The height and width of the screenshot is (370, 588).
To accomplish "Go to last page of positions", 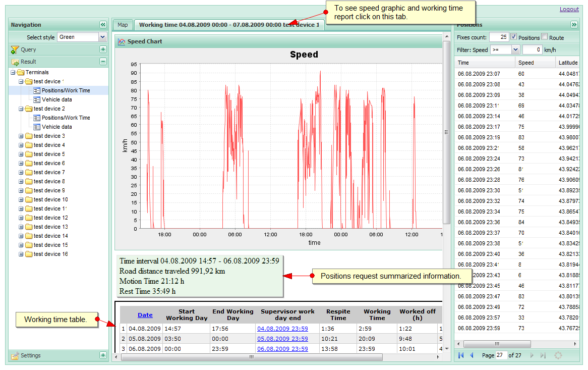I will coord(543,355).
